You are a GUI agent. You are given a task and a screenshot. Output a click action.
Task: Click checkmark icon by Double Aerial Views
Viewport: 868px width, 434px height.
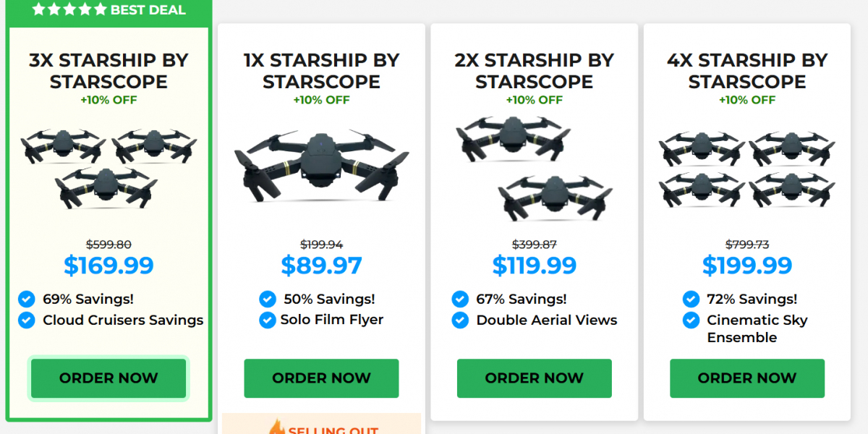(x=460, y=320)
